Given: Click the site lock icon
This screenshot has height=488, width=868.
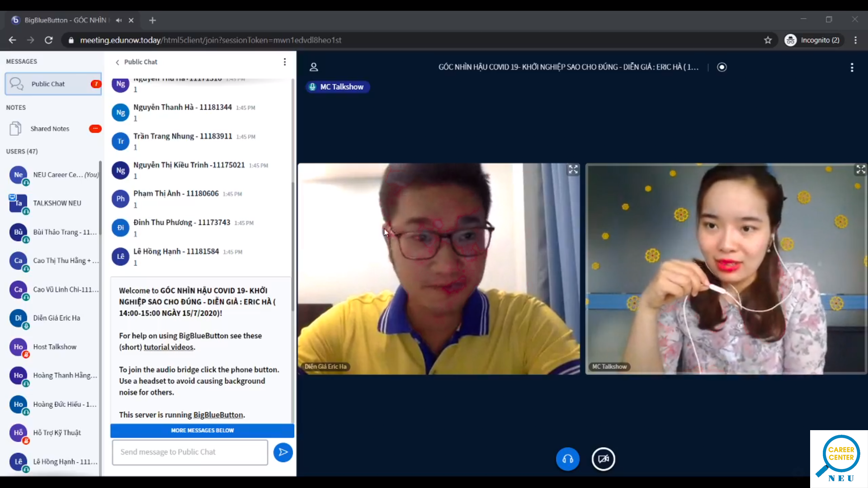Looking at the screenshot, I should (71, 40).
